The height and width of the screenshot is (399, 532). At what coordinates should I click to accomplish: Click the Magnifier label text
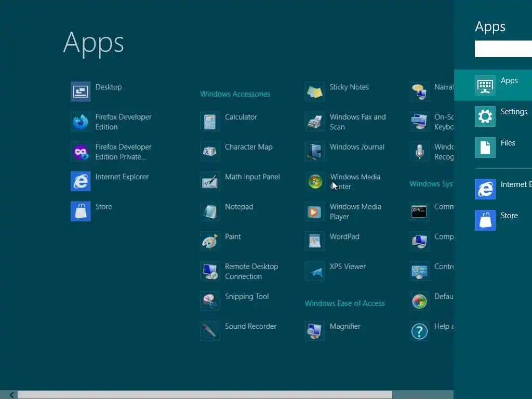click(x=345, y=326)
